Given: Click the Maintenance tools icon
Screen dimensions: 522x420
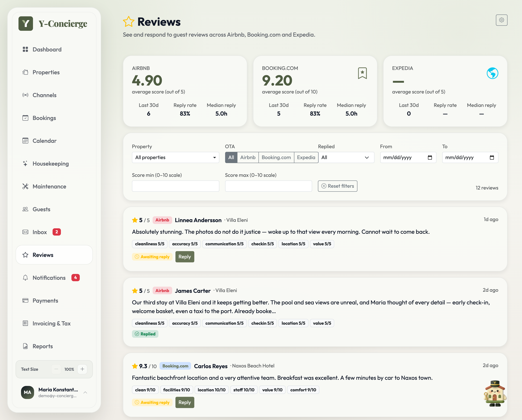Looking at the screenshot, I should point(25,186).
